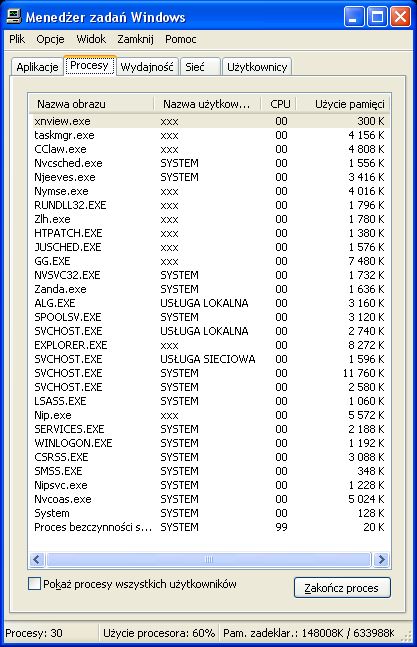Select the Nymse.exe process
Viewport: 417px width, 647px height.
209,191
